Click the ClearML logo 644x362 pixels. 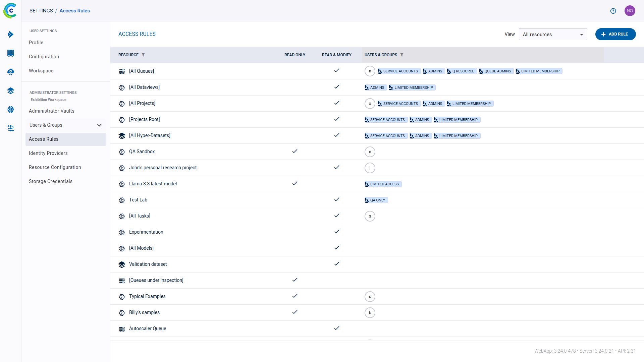(x=10, y=11)
